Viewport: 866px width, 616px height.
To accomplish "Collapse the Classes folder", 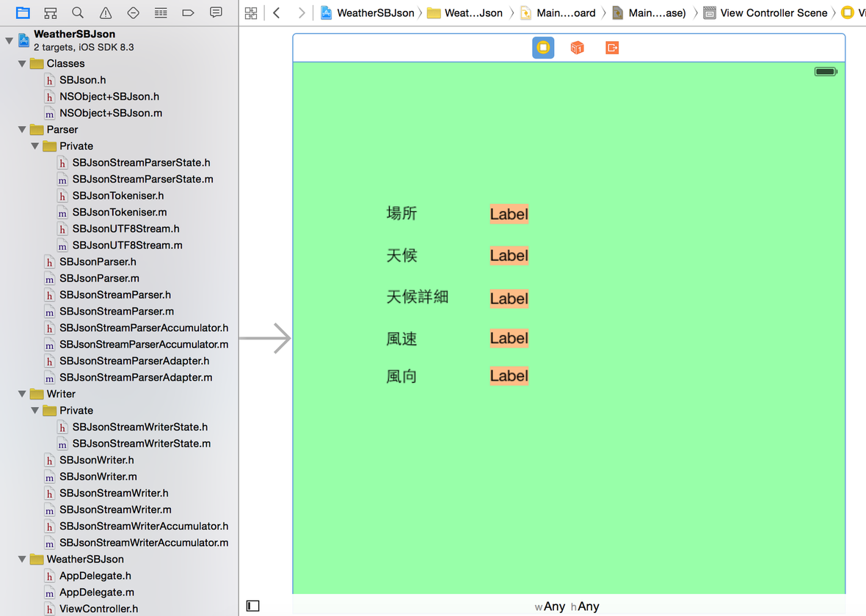I will pyautogui.click(x=21, y=63).
